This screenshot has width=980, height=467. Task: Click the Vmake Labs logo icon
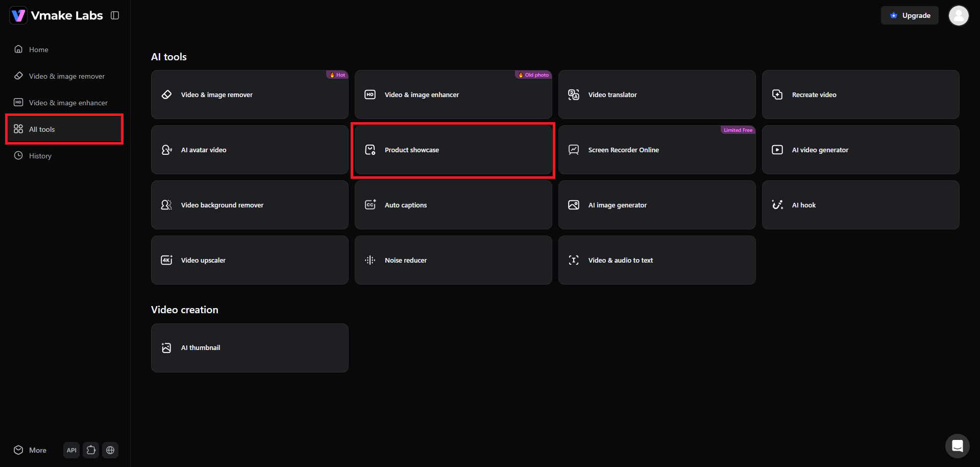click(18, 15)
